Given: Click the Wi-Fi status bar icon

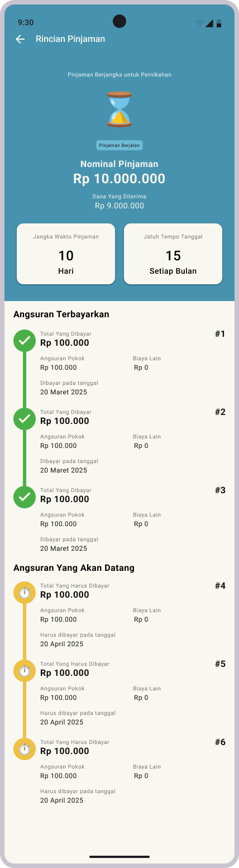Looking at the screenshot, I should coord(200,23).
